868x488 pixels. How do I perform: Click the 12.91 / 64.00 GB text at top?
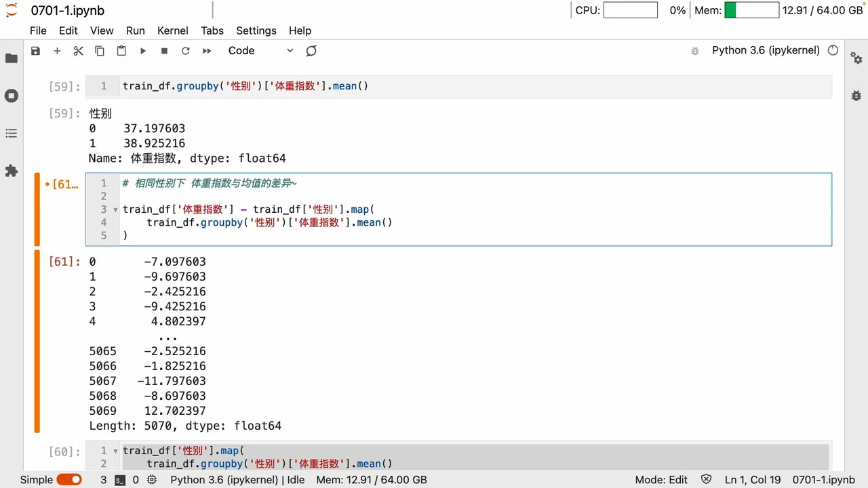pyautogui.click(x=823, y=10)
